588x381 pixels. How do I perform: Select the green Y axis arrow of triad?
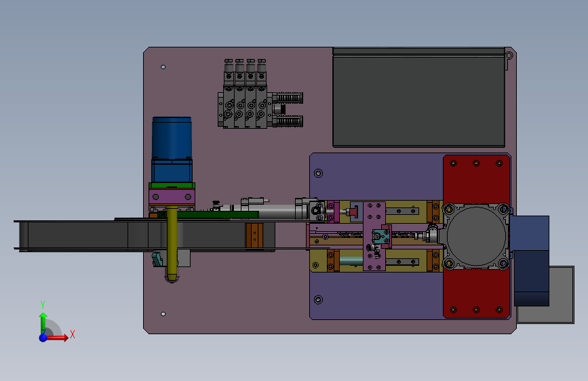[x=43, y=322]
